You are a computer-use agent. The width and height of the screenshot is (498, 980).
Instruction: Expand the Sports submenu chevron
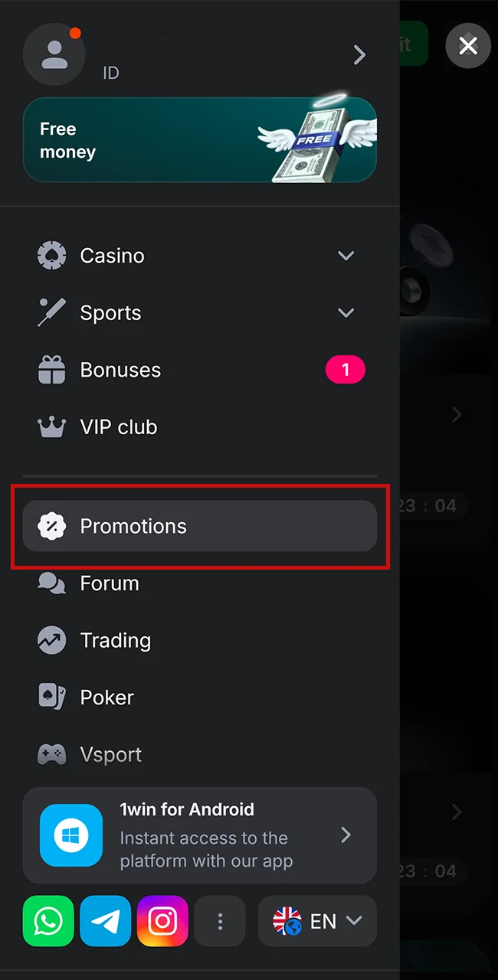[346, 312]
